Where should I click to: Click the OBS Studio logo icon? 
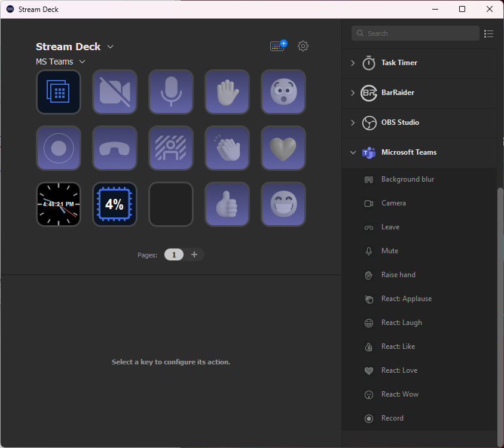tap(369, 122)
